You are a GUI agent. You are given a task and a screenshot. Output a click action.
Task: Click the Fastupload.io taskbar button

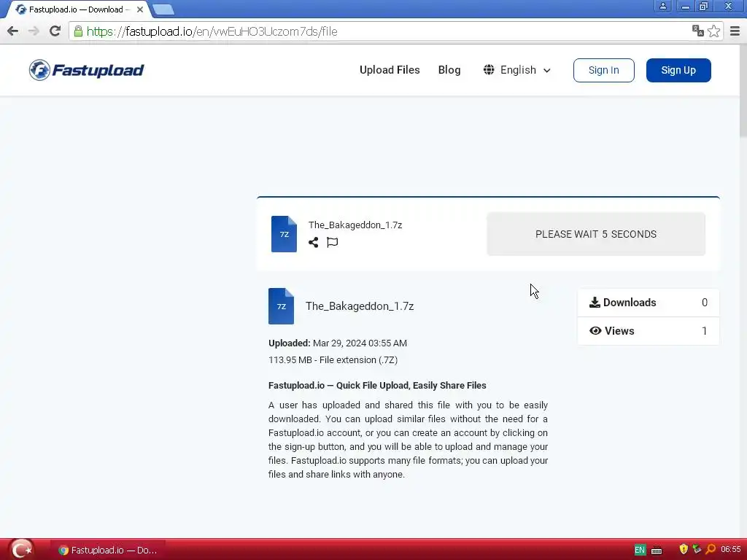(108, 550)
